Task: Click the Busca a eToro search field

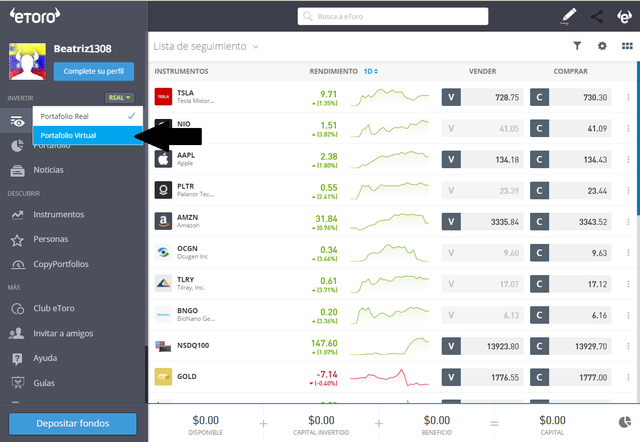Action: point(393,16)
